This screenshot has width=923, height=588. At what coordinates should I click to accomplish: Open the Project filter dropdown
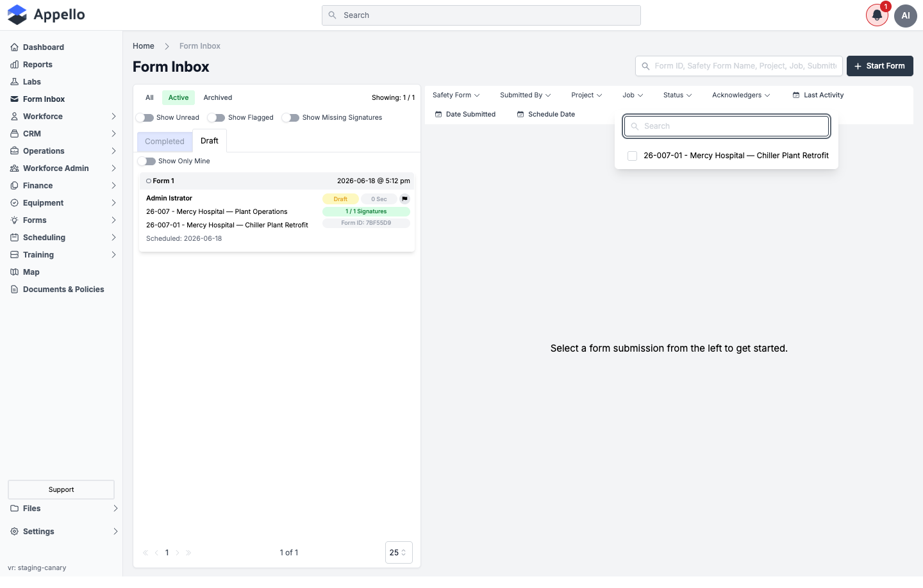(x=586, y=95)
